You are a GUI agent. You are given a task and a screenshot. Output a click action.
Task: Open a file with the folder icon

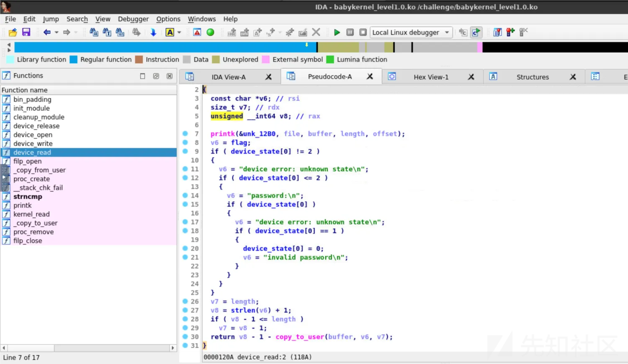point(13,32)
